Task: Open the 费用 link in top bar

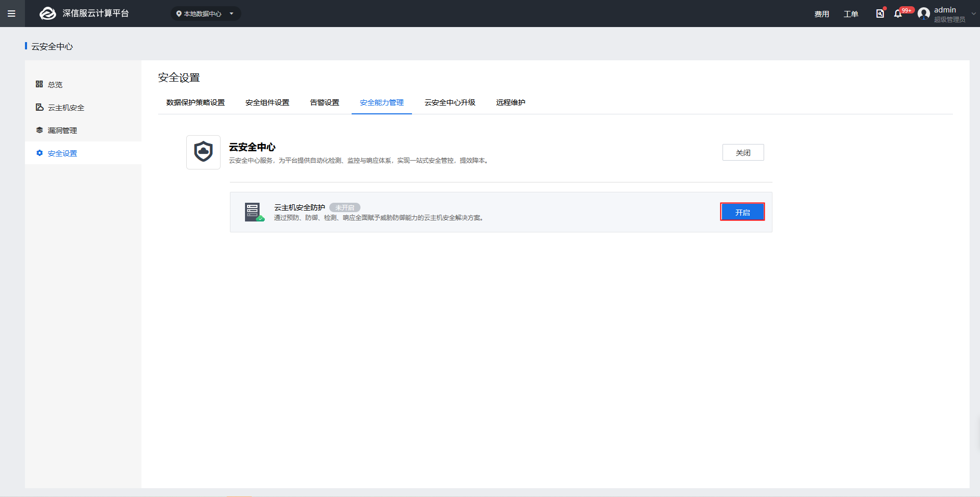Action: (x=821, y=14)
